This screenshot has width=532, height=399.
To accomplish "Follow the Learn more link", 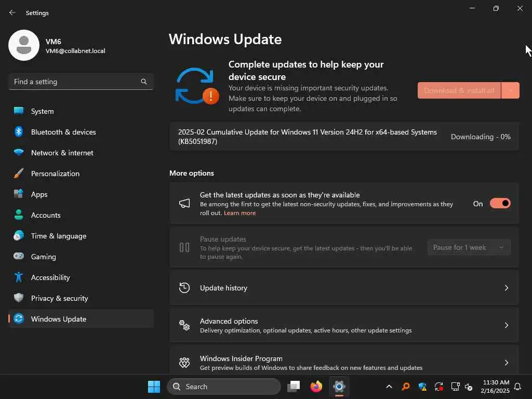I will 240,213.
